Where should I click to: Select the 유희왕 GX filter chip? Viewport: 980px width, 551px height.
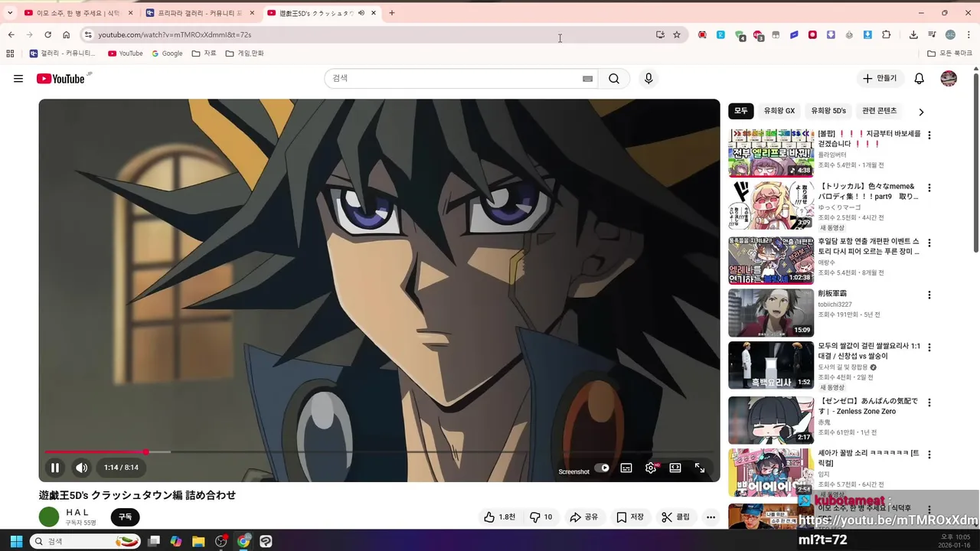[x=779, y=111]
